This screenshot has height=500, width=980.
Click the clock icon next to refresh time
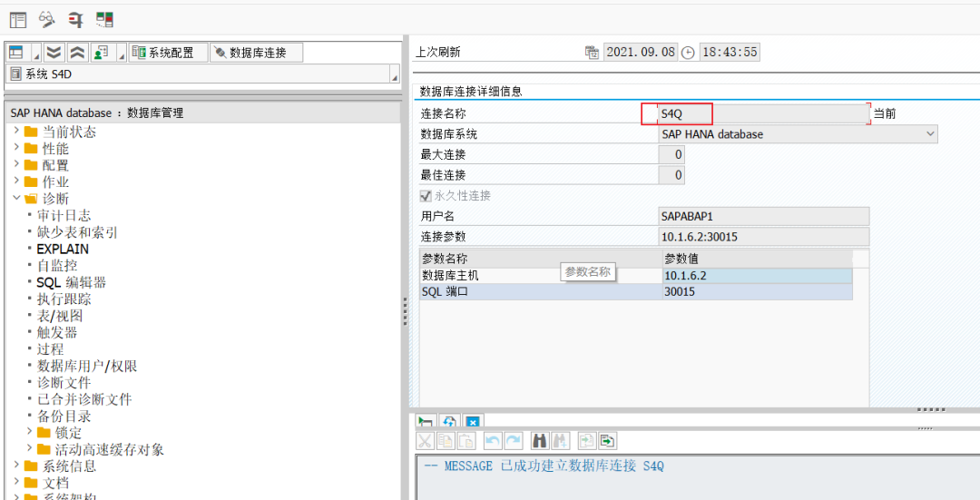pos(688,53)
